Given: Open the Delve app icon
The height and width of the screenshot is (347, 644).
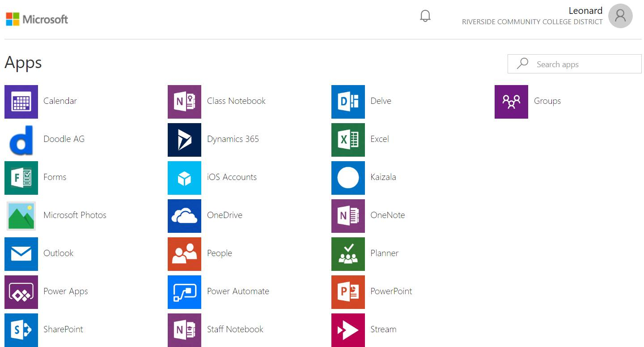Looking at the screenshot, I should 348,102.
